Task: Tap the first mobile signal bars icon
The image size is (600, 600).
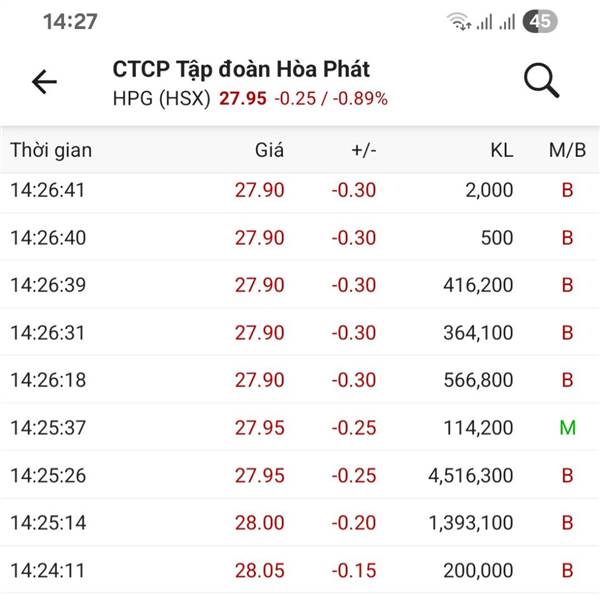Action: [484, 22]
